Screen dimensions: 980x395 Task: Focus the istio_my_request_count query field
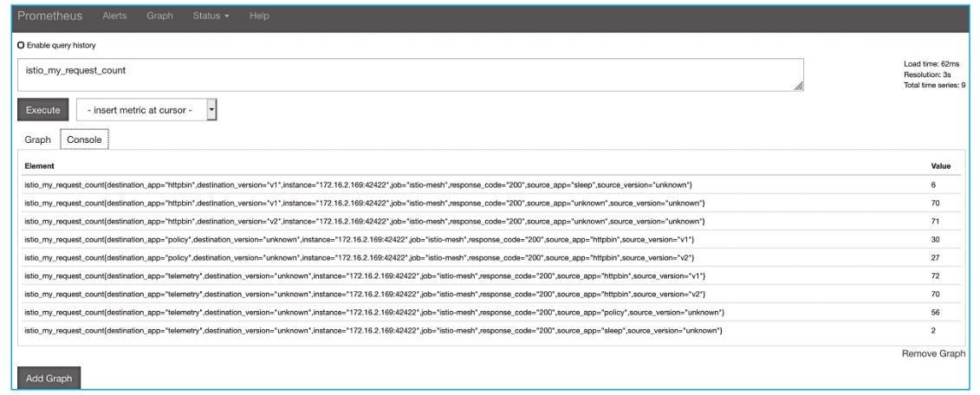[x=407, y=74]
